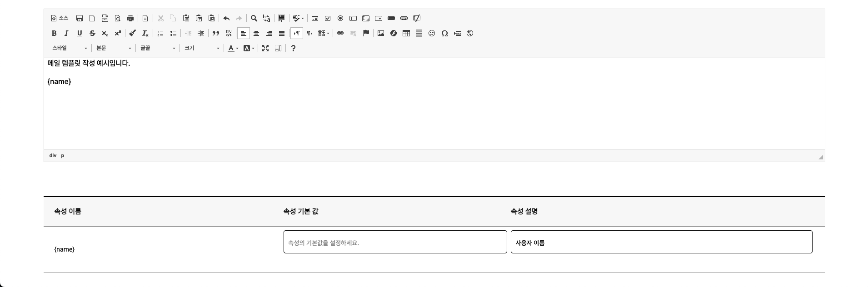Toggle center alignment

point(256,33)
